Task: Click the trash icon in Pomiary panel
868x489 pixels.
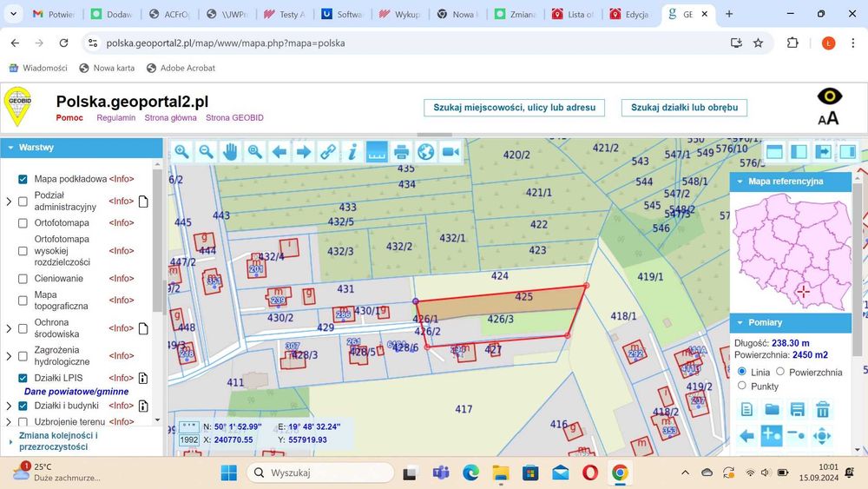Action: coord(823,410)
